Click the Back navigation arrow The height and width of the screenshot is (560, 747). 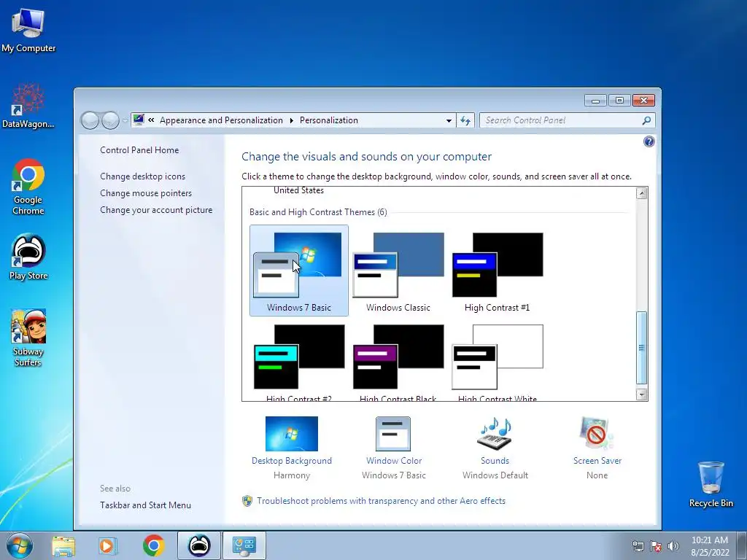click(90, 120)
